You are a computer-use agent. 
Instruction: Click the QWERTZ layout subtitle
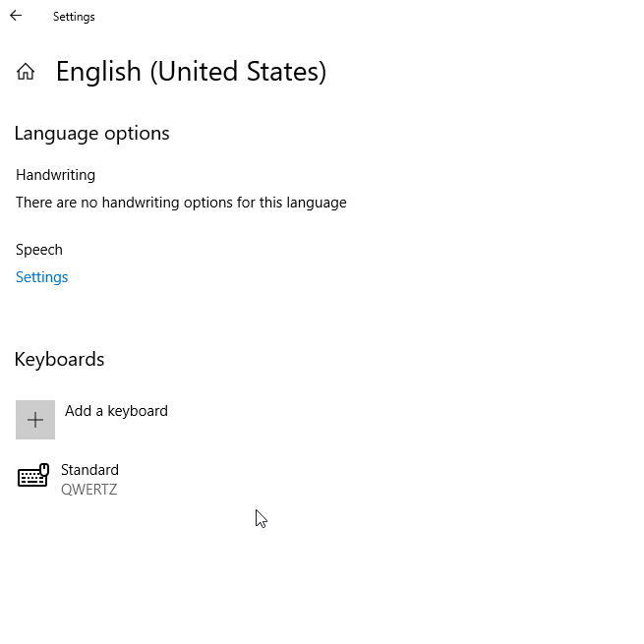(x=88, y=490)
